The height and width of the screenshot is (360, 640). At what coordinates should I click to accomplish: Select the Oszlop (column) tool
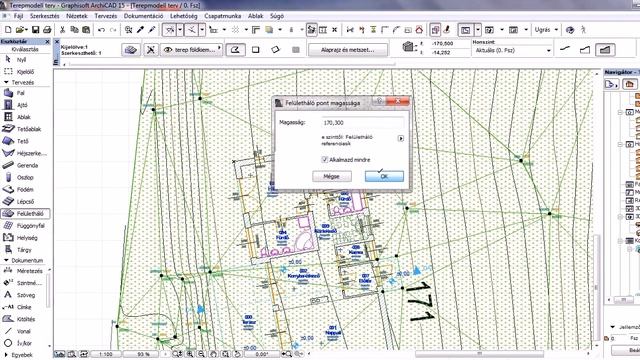pyautogui.click(x=25, y=178)
